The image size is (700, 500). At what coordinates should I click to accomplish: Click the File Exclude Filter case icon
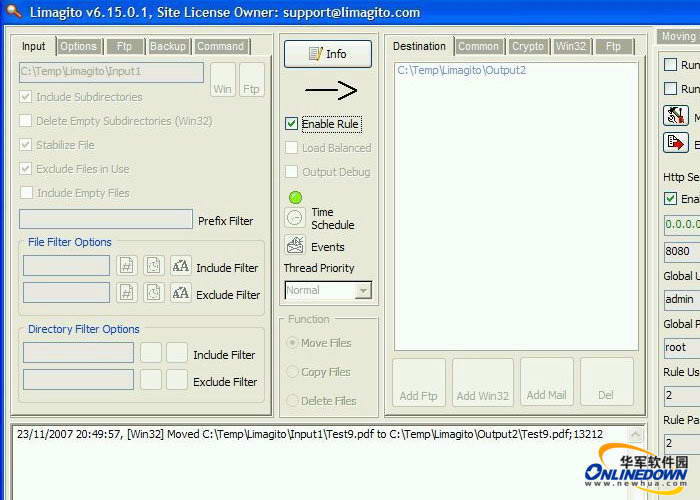coord(180,293)
